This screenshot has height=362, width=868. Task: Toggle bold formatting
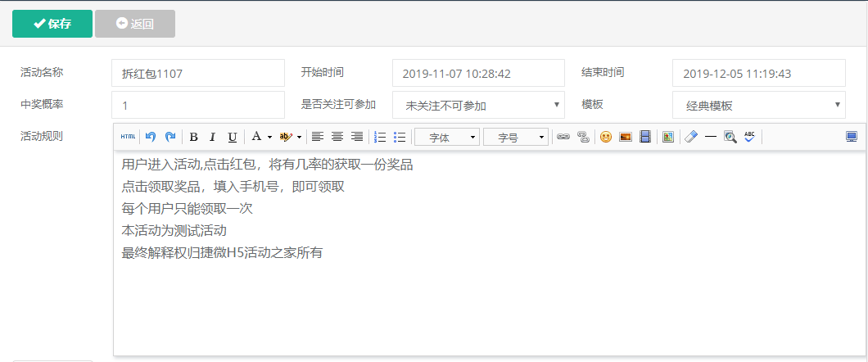193,137
